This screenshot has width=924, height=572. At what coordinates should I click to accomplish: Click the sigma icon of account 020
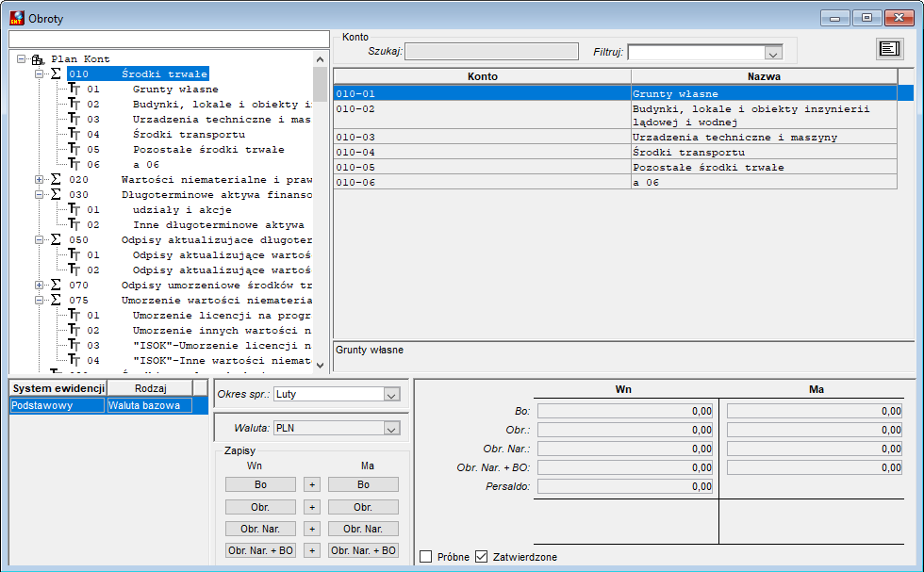56,179
